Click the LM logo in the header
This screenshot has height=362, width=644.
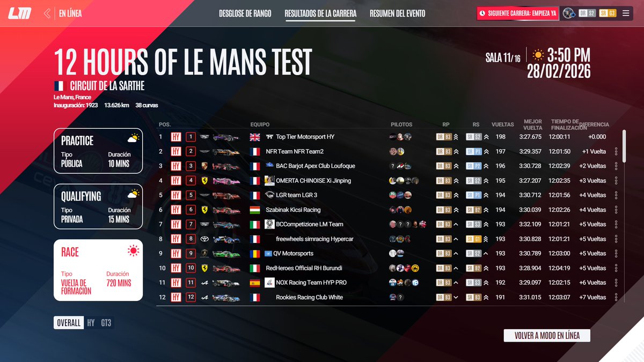click(19, 13)
